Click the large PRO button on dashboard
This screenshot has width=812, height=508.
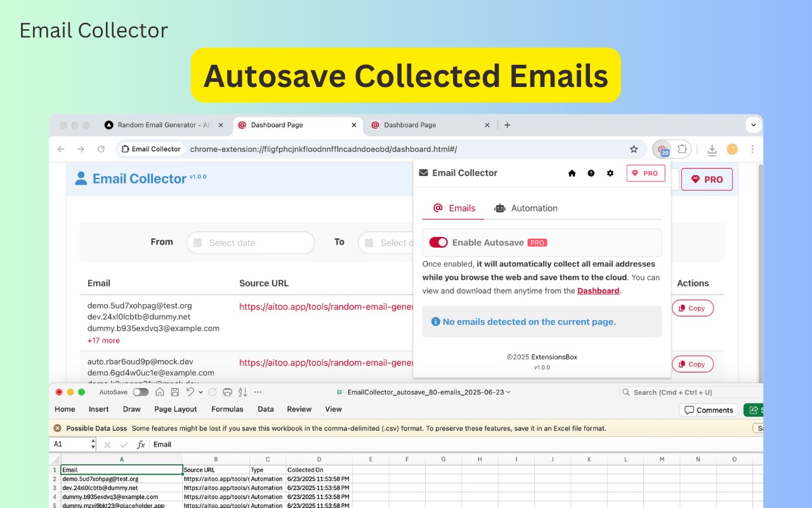coord(707,180)
